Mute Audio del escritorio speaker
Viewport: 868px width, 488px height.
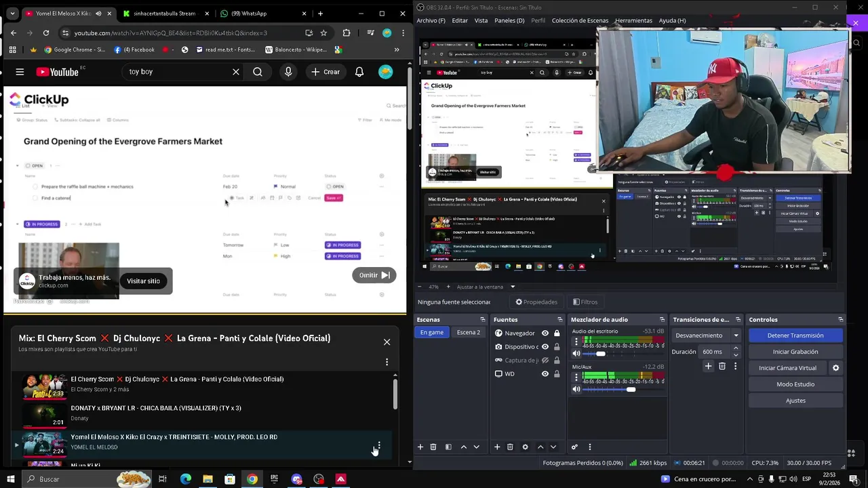coord(576,354)
